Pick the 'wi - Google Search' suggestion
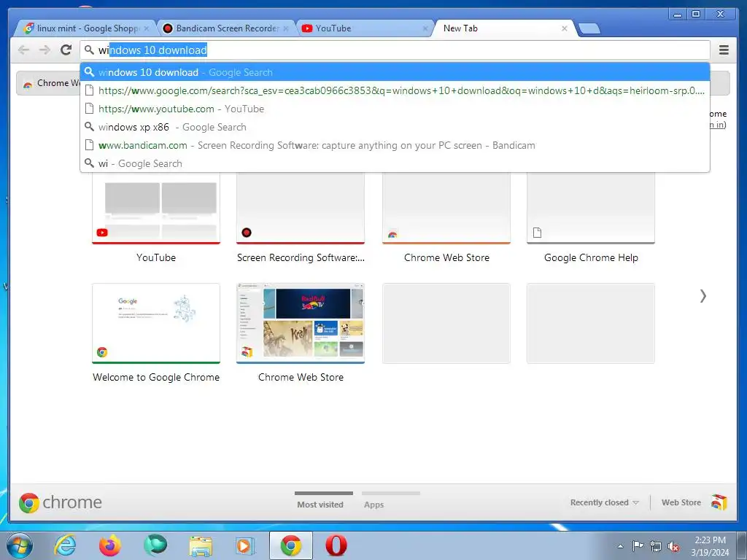The height and width of the screenshot is (560, 747). coord(395,163)
